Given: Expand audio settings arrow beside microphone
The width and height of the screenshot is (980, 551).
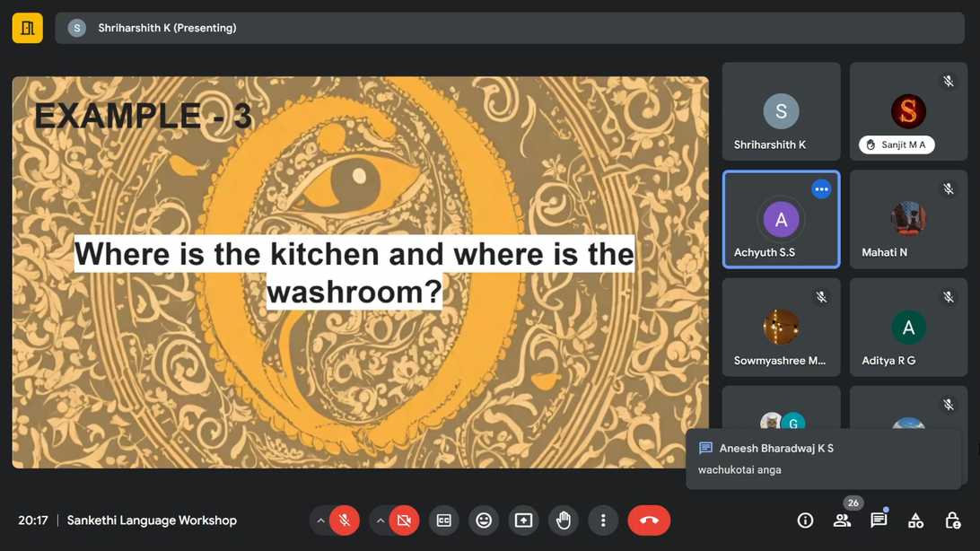Looking at the screenshot, I should 320,520.
